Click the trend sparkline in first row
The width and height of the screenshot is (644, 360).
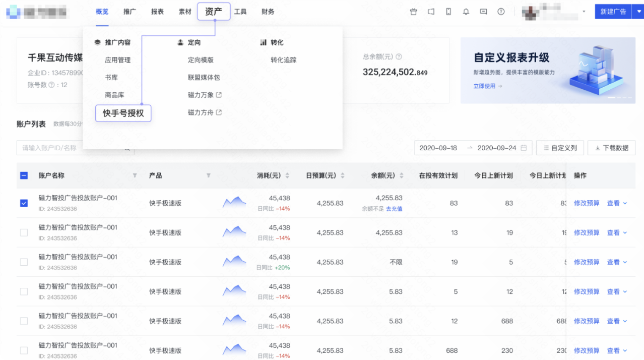234,202
